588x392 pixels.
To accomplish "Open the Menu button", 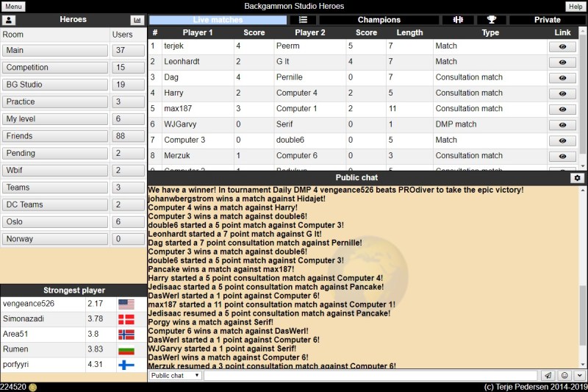I will [x=13, y=7].
